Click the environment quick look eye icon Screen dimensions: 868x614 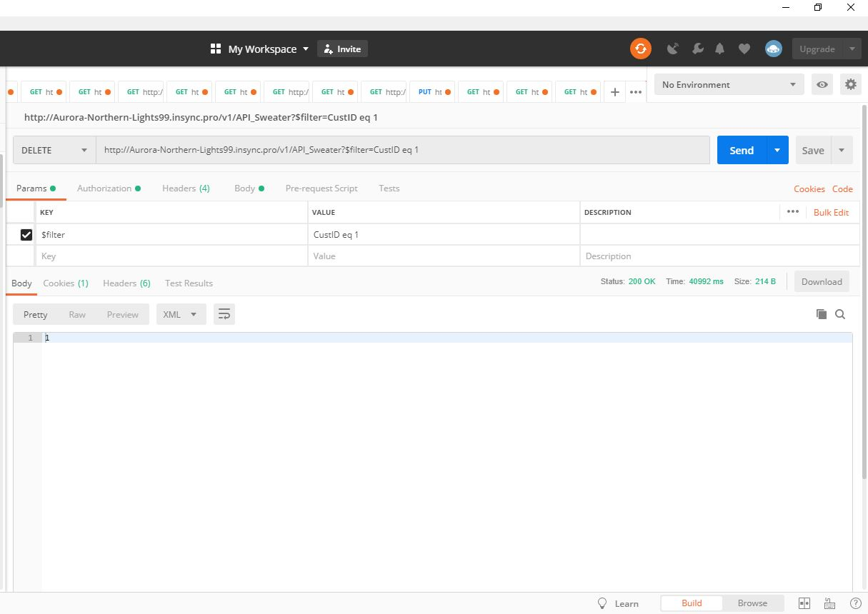pyautogui.click(x=822, y=84)
